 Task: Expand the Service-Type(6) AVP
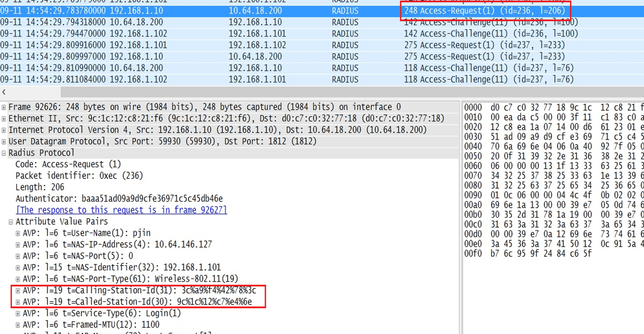click(18, 313)
